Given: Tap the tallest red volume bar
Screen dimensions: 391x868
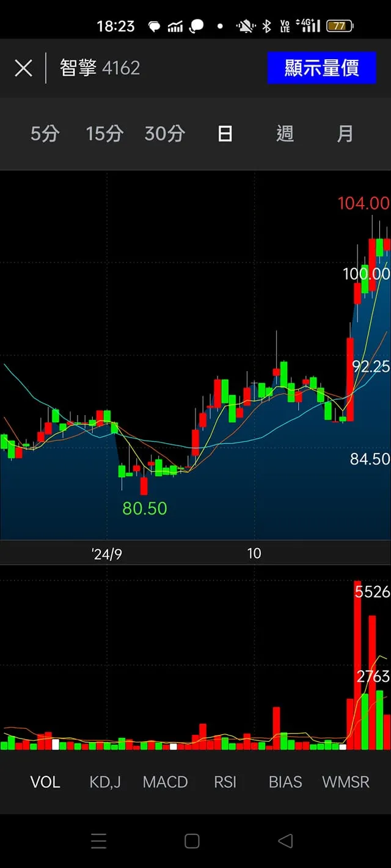Looking at the screenshot, I should point(357,665).
